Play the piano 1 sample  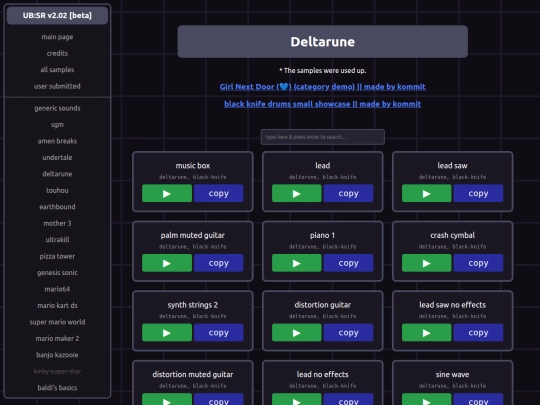(x=297, y=263)
